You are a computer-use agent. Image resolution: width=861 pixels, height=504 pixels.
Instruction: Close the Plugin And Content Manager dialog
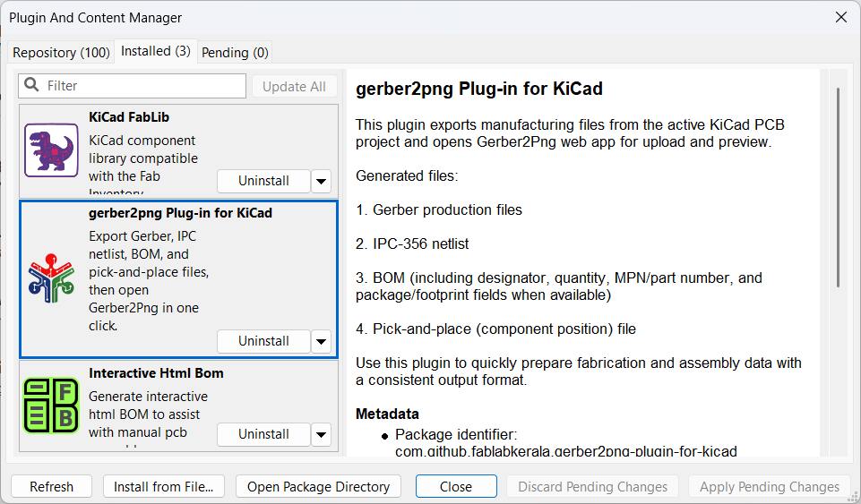(840, 17)
